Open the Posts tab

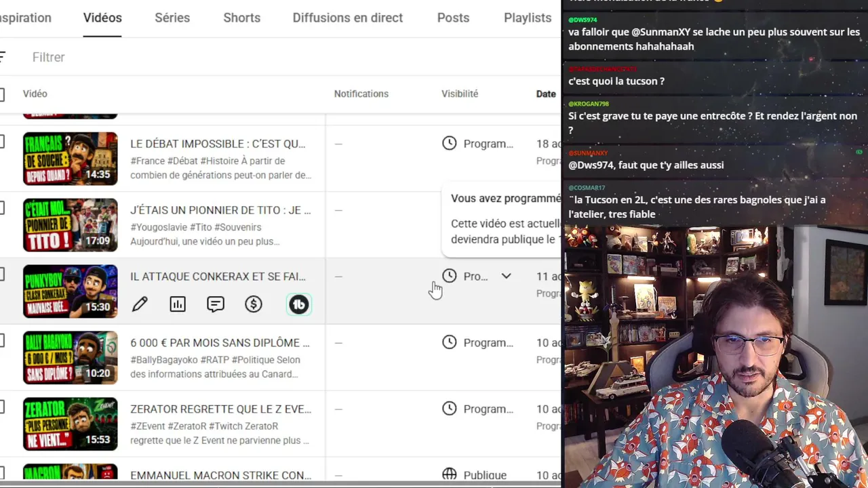(453, 18)
